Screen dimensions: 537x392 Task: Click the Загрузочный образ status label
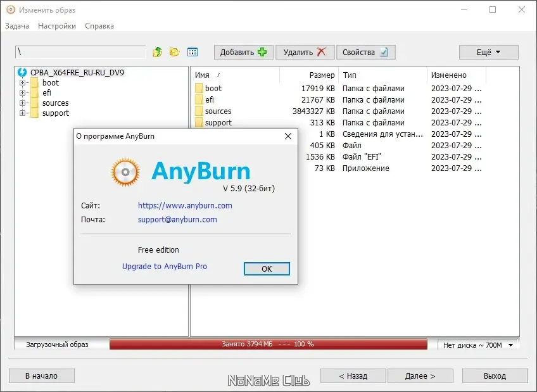click(x=57, y=345)
